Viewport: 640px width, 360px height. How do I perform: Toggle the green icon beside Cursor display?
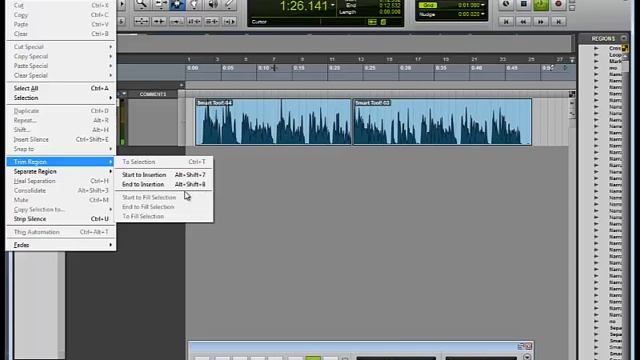coord(372,22)
